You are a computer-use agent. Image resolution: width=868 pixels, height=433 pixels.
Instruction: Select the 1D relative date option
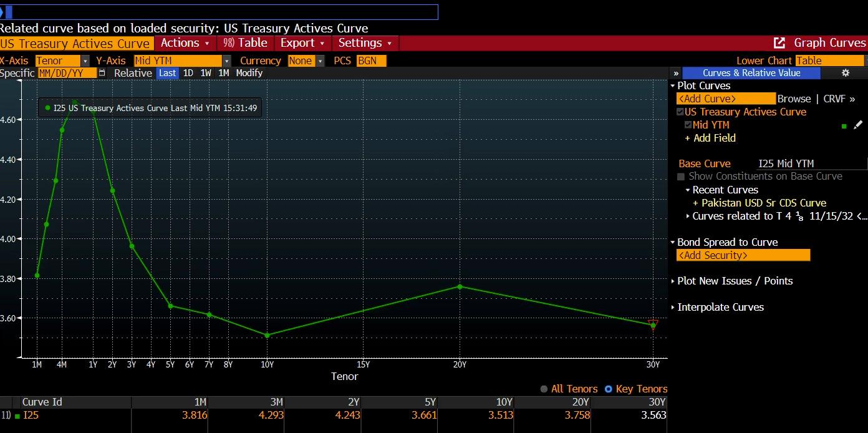point(188,73)
